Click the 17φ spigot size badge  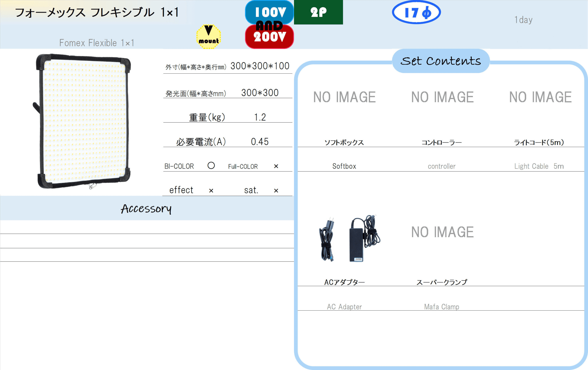[x=416, y=12]
